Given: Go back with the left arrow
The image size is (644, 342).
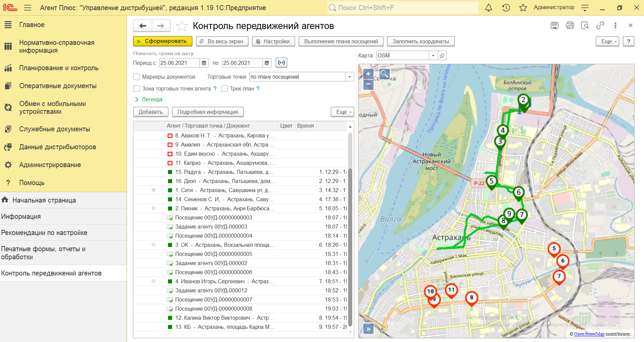Looking at the screenshot, I should click(143, 26).
